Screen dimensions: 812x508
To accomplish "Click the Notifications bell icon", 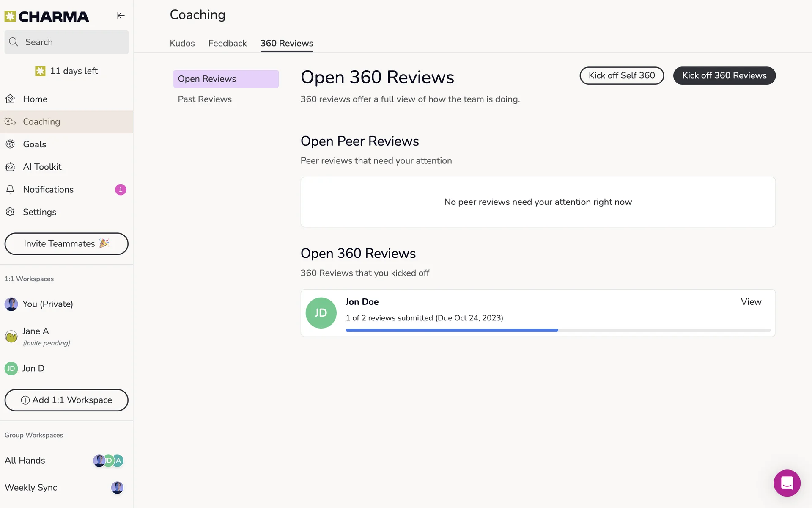I will coord(11,190).
